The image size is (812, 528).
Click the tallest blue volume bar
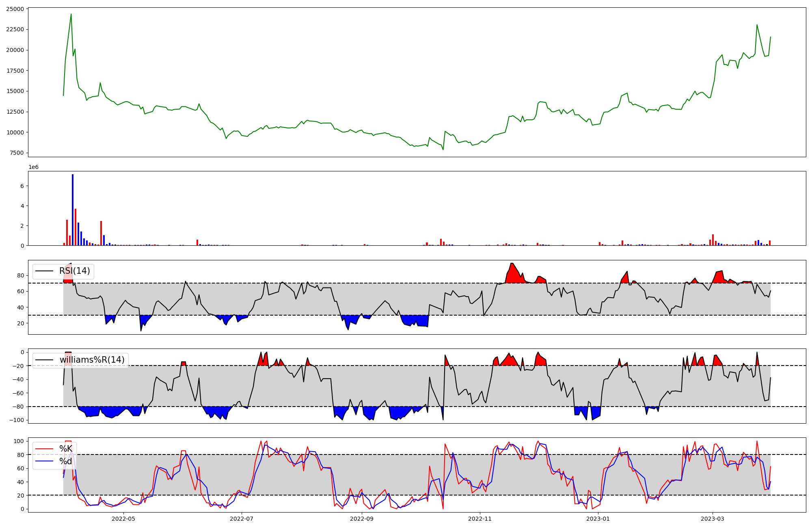pyautogui.click(x=73, y=209)
